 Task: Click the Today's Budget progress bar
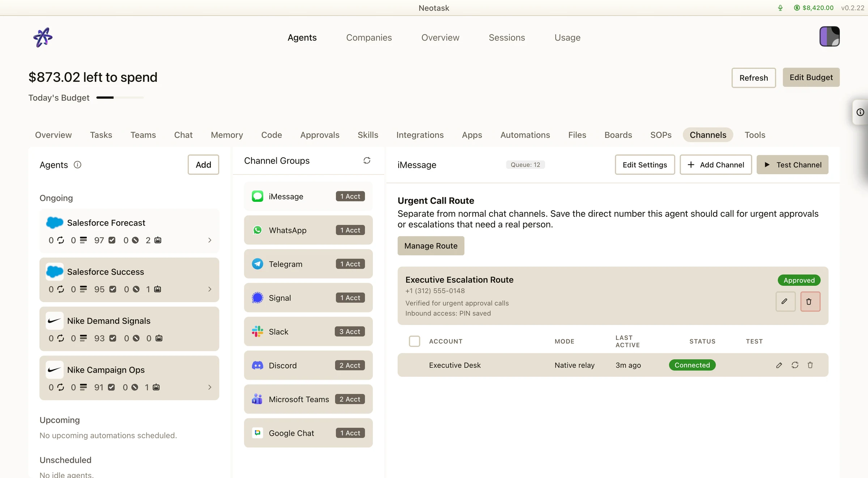(x=120, y=98)
